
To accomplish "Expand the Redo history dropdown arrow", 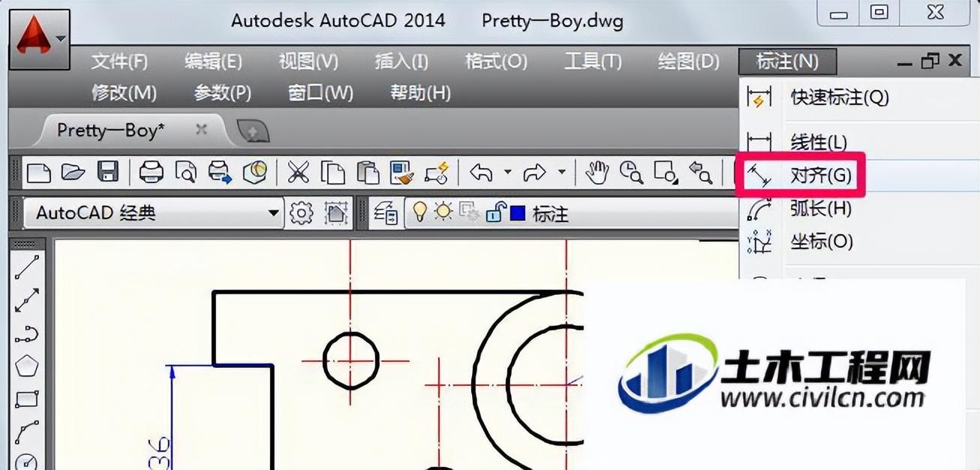I will click(561, 172).
